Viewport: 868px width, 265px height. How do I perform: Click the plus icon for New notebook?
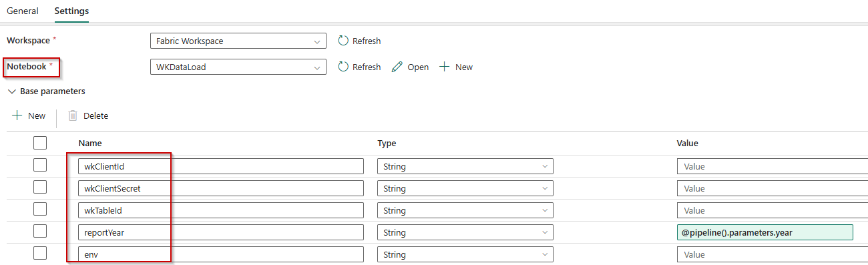tap(444, 67)
